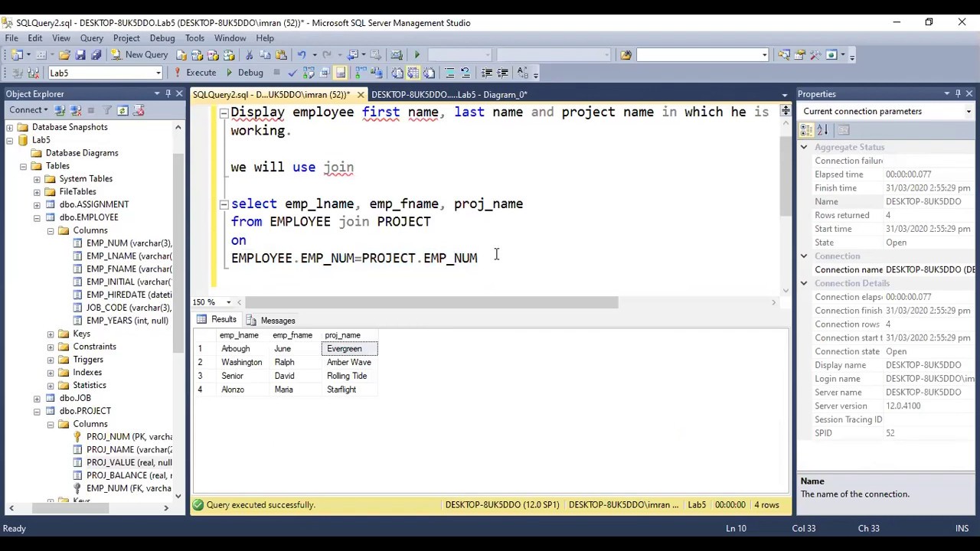Viewport: 980px width, 551px height.
Task: Click the Categorized view icon in Properties
Action: (x=806, y=130)
